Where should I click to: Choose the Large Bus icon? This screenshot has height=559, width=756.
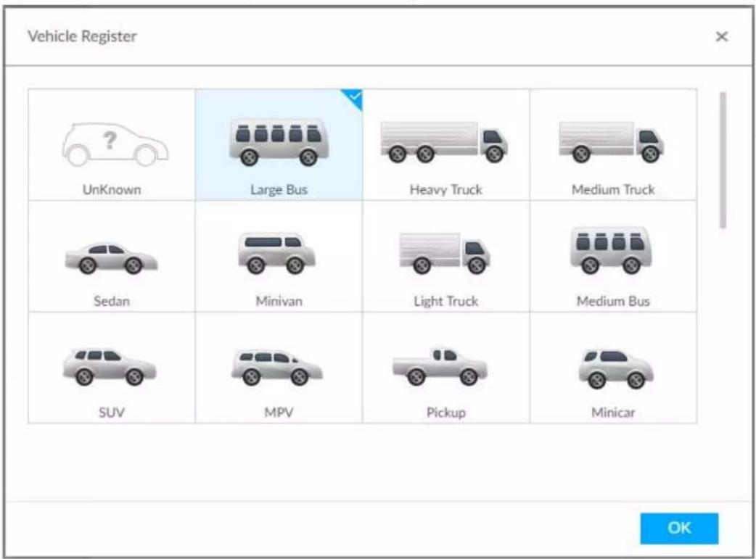click(279, 142)
